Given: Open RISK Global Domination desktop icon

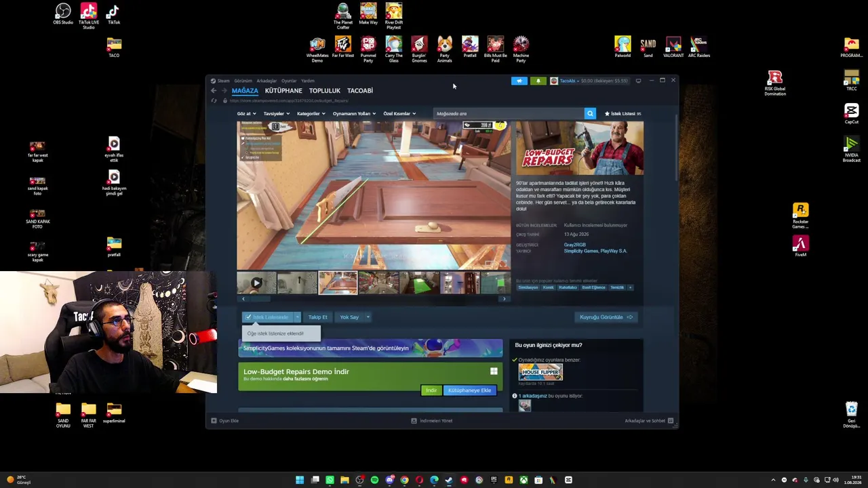Looking at the screenshot, I should pyautogui.click(x=775, y=84).
